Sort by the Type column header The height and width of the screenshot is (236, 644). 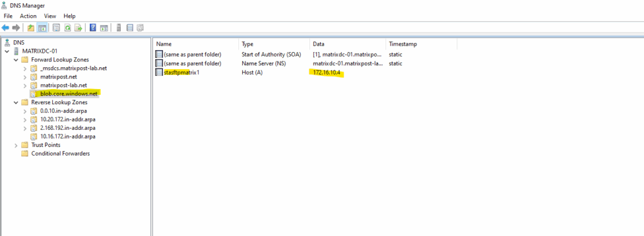point(274,44)
